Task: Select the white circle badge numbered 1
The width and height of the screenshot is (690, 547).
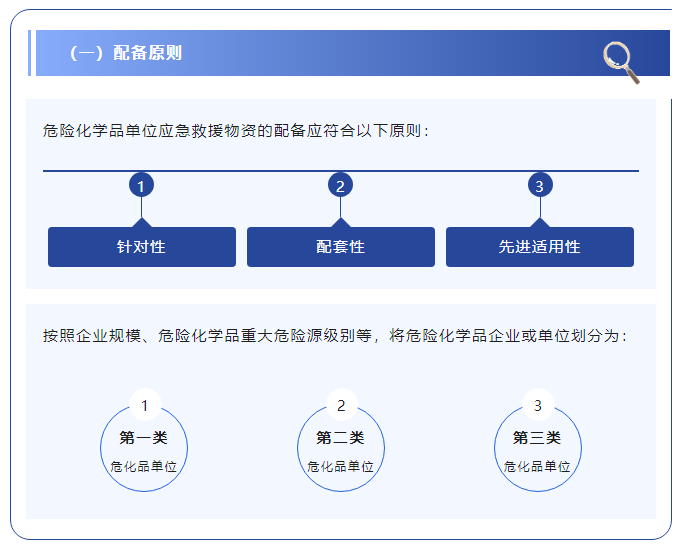Action: (145, 405)
